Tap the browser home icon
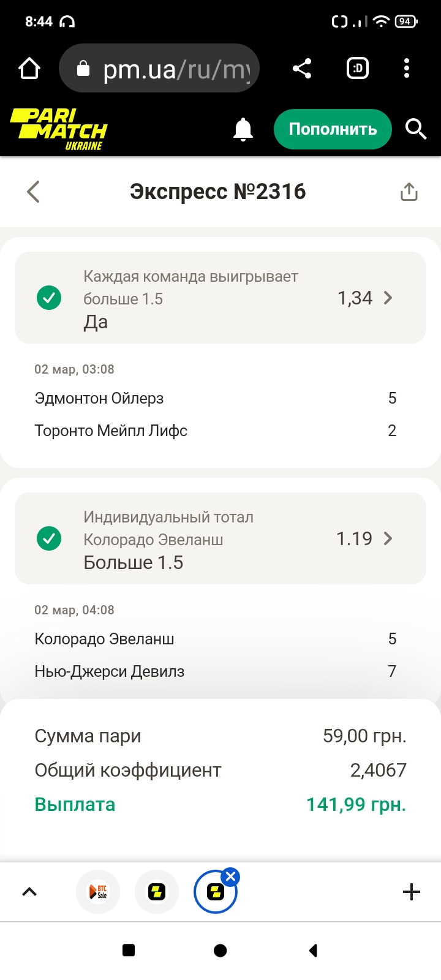This screenshot has width=441, height=980. (29, 69)
